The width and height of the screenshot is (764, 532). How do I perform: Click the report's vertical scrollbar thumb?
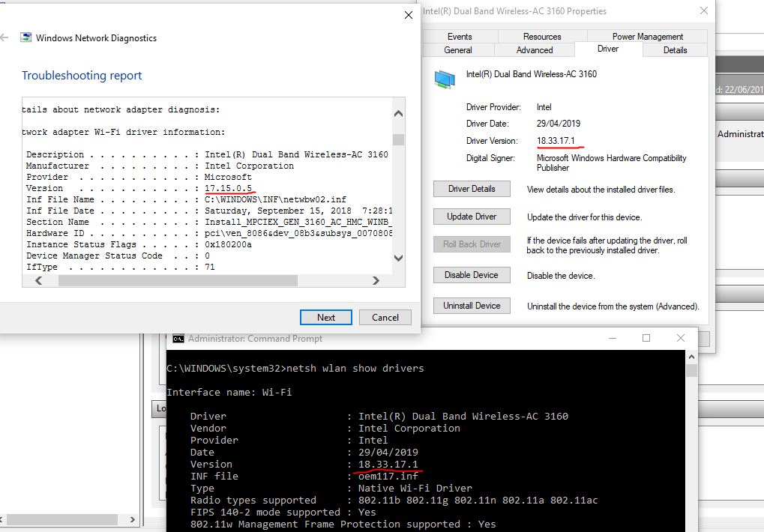pyautogui.click(x=398, y=139)
